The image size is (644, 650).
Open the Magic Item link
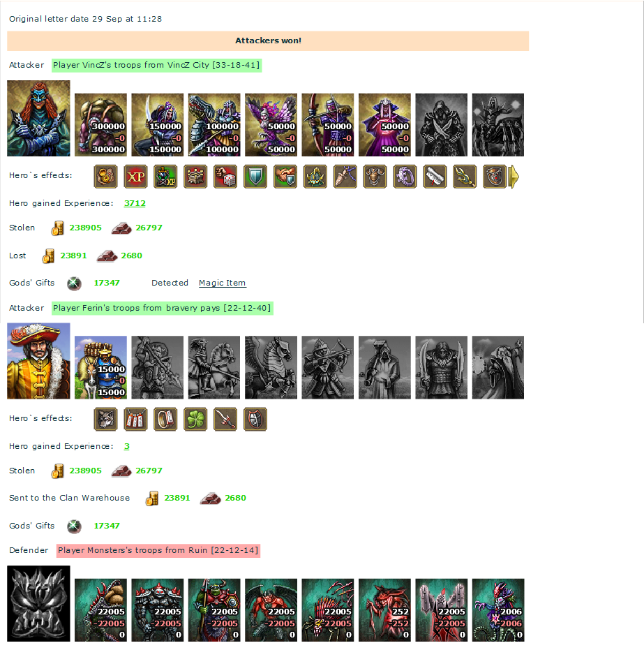click(x=223, y=283)
